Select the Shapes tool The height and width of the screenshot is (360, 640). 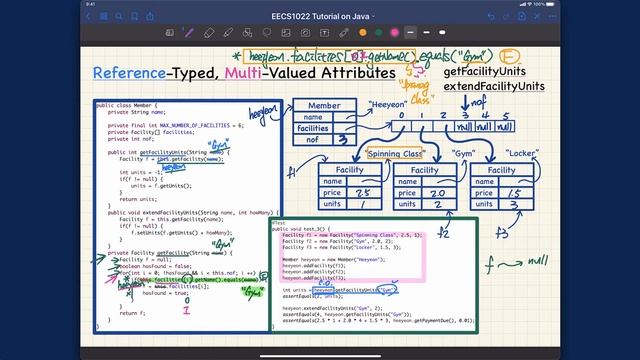pyautogui.click(x=247, y=33)
